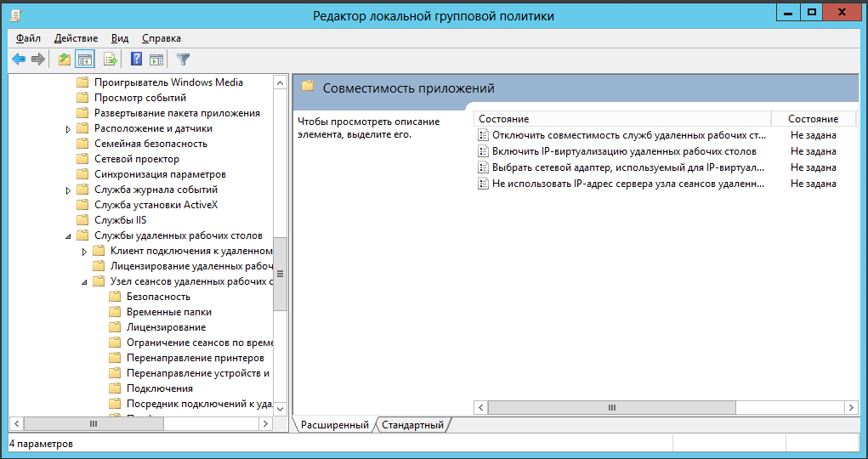The height and width of the screenshot is (459, 868).
Task: Toggle the Show/Hide console tree icon
Action: tap(84, 59)
